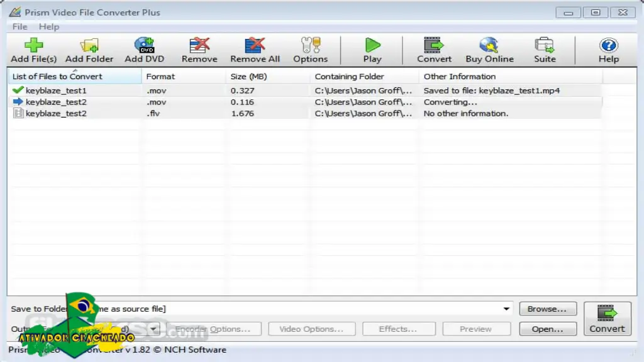The image size is (644, 362).
Task: Open the Suite toolbar icon
Action: pos(545,50)
